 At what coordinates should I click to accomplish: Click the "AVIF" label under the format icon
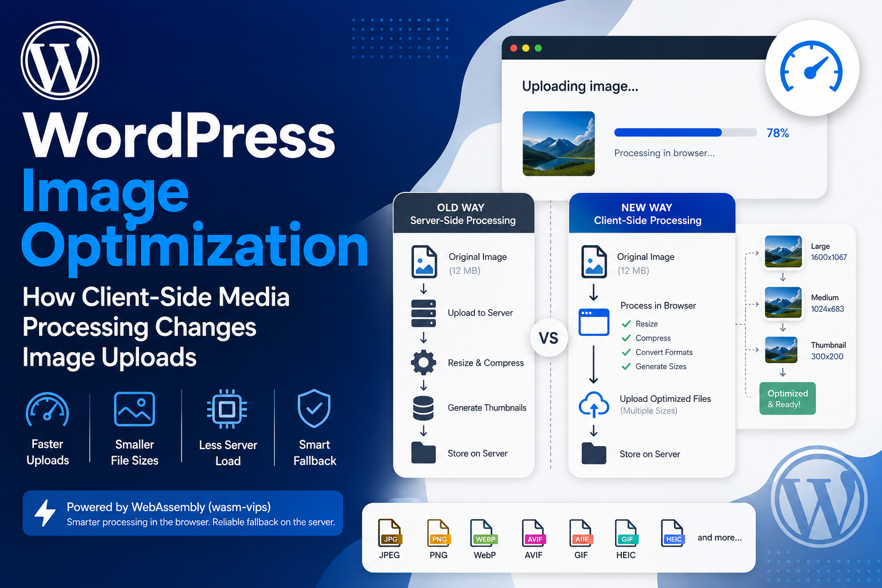tap(533, 555)
